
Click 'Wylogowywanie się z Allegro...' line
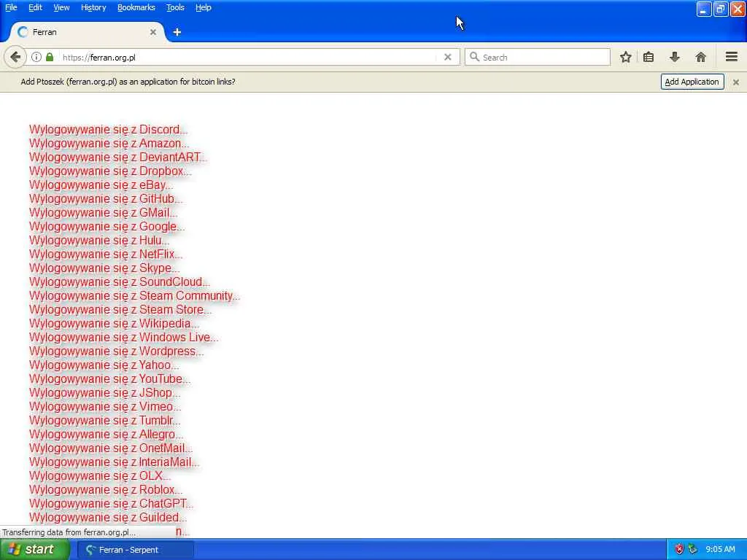point(107,434)
